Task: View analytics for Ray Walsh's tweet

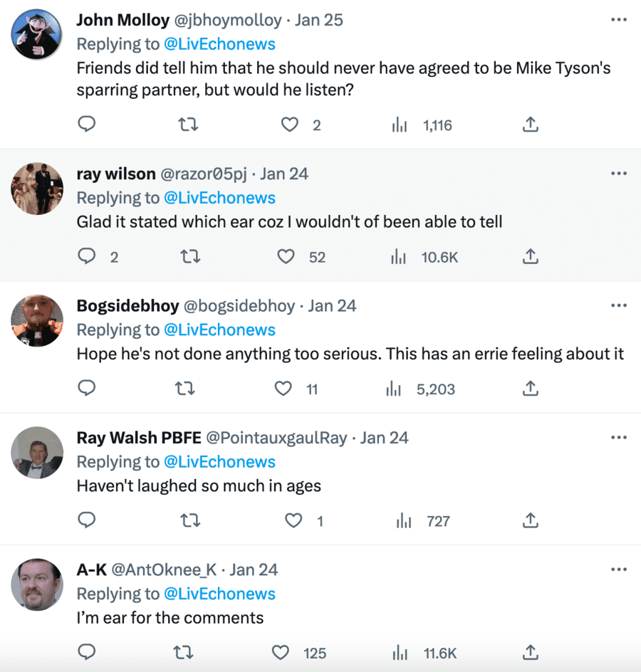Action: [404, 521]
